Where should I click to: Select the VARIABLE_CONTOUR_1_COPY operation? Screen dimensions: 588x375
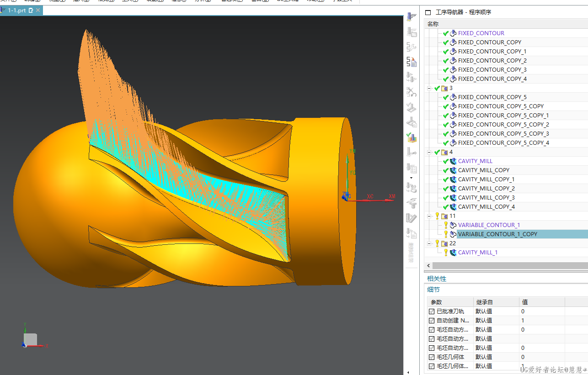click(x=497, y=234)
